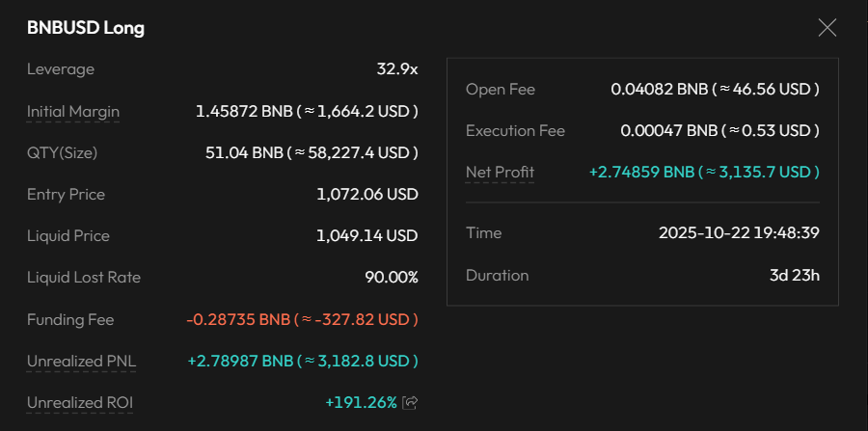Click the green Net Profit amount
Image resolution: width=868 pixels, height=431 pixels.
(x=704, y=172)
